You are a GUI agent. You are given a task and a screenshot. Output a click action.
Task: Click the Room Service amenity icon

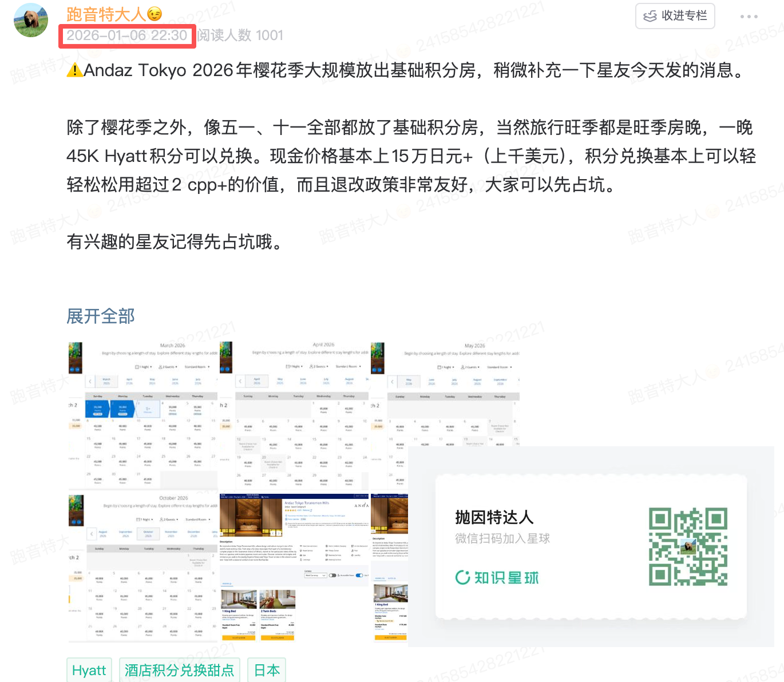click(300, 550)
